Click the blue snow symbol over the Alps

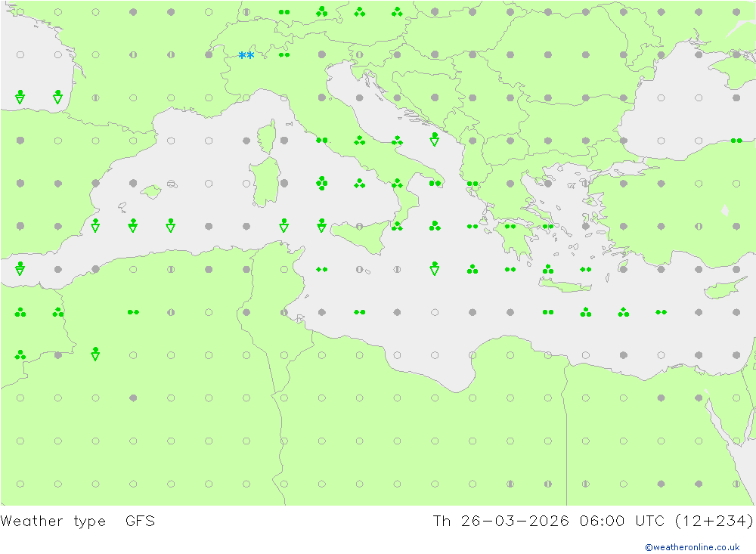click(x=246, y=55)
